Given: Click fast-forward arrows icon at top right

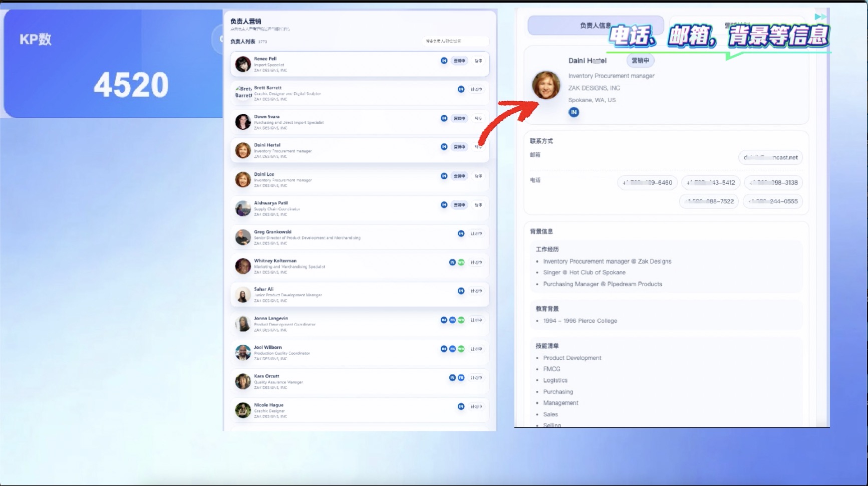Looking at the screenshot, I should [x=820, y=17].
